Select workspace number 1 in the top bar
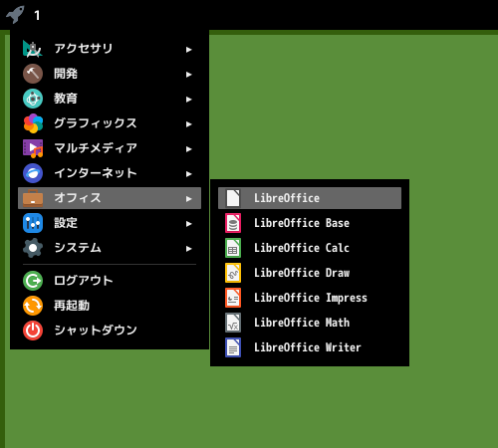This screenshot has width=498, height=448. tap(37, 15)
